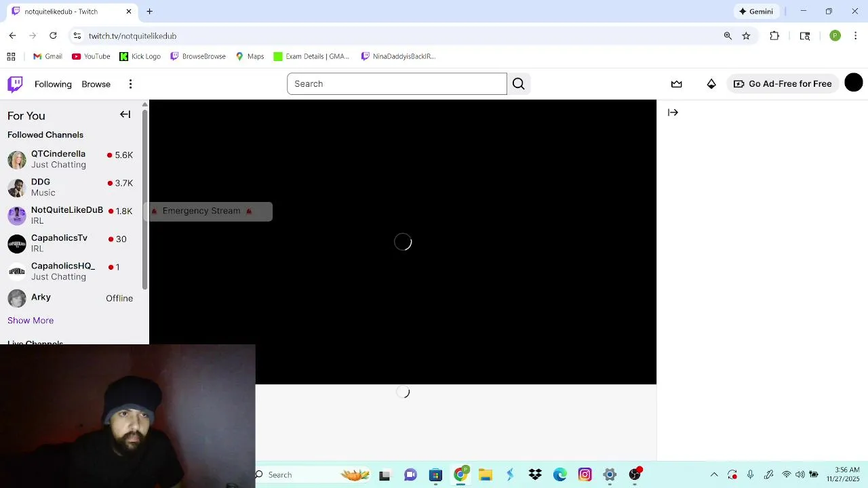Open OBS Studio from the taskbar
Viewport: 868px width, 488px height.
click(635, 474)
